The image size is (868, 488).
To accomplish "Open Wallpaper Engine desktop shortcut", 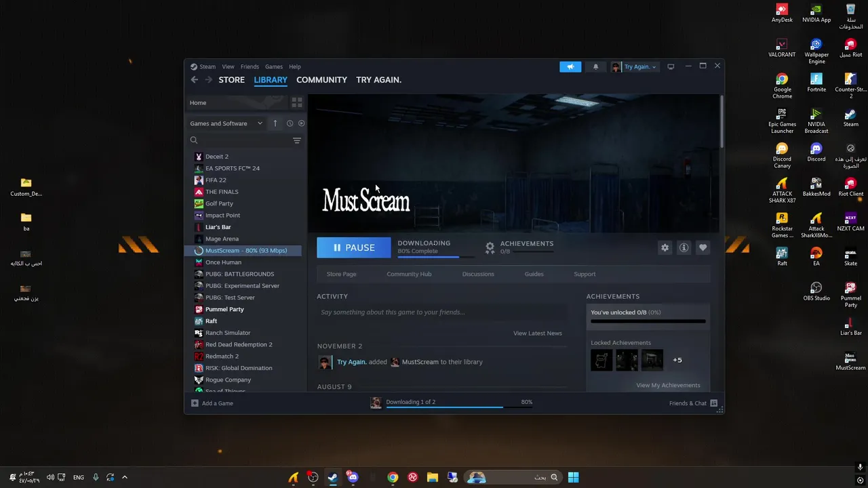I will tap(816, 52).
